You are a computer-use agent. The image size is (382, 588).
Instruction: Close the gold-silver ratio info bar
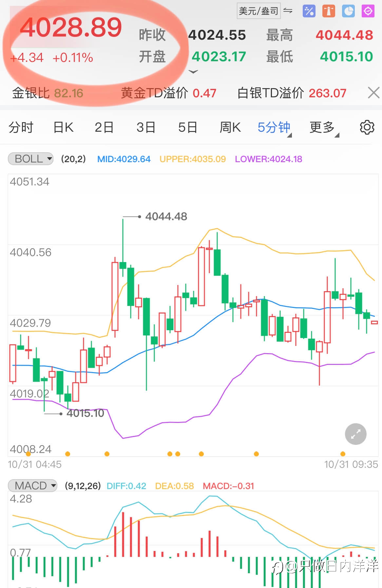coord(373,93)
